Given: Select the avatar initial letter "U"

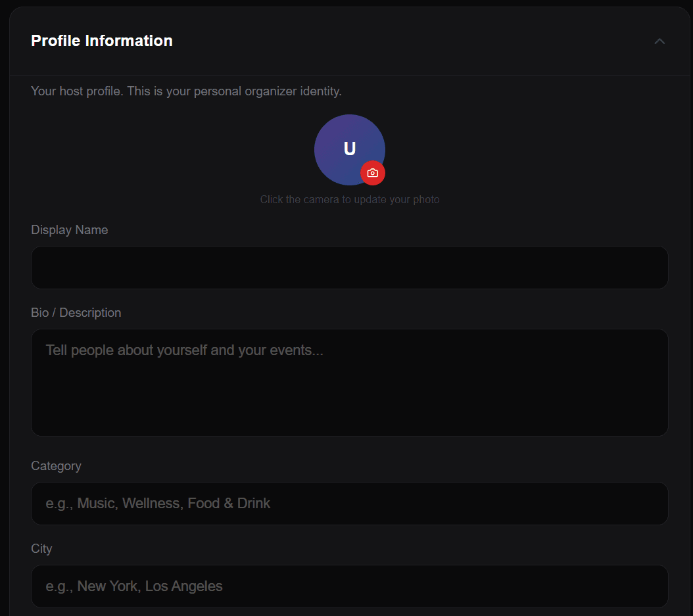Looking at the screenshot, I should [350, 149].
